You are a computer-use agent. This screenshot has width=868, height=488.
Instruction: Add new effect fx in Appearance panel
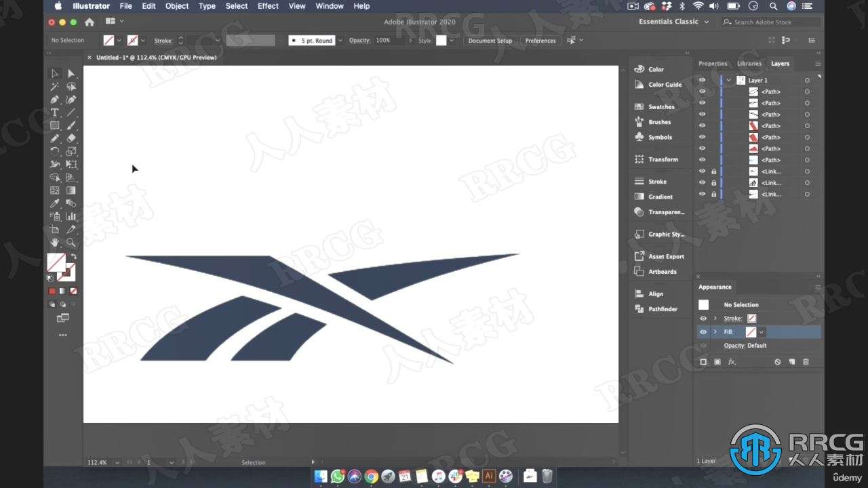click(x=732, y=362)
